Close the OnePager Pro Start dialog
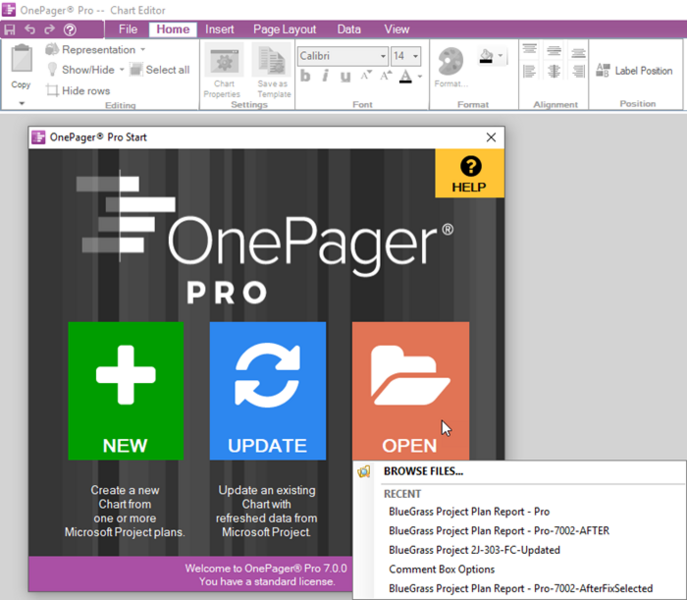Viewport: 687px width, 600px height. [x=491, y=137]
